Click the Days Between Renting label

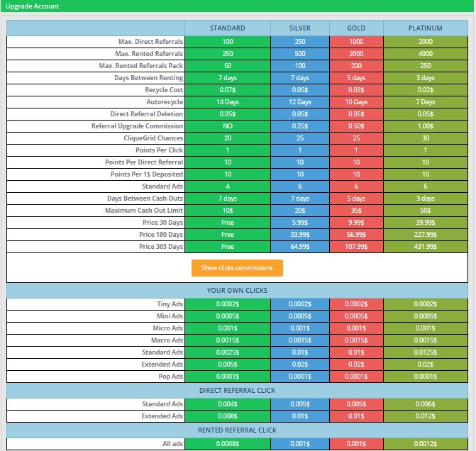[148, 78]
